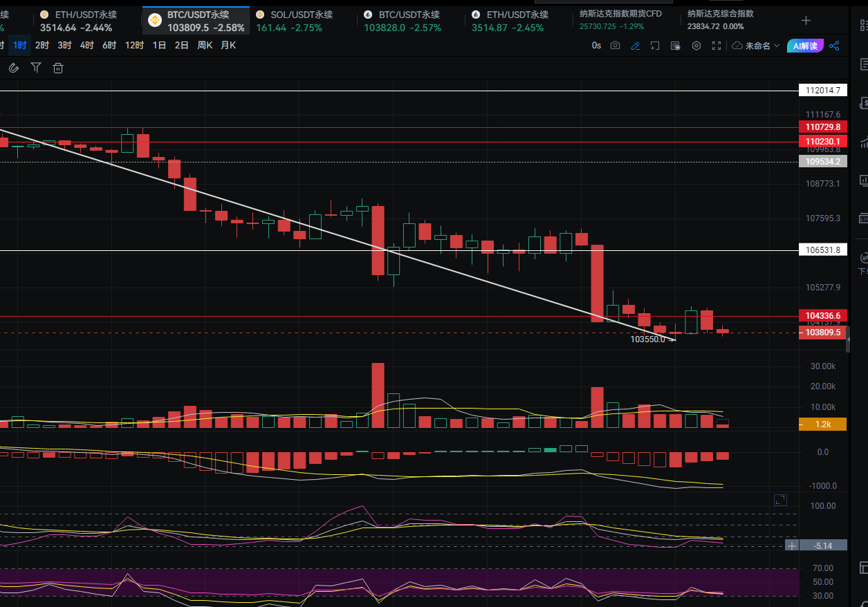Image resolution: width=868 pixels, height=607 pixels.
Task: Switch timeframe to 4时
Action: click(86, 46)
